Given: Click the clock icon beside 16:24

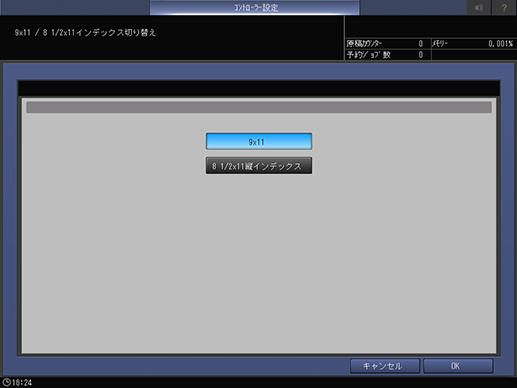Looking at the screenshot, I should coord(6,382).
